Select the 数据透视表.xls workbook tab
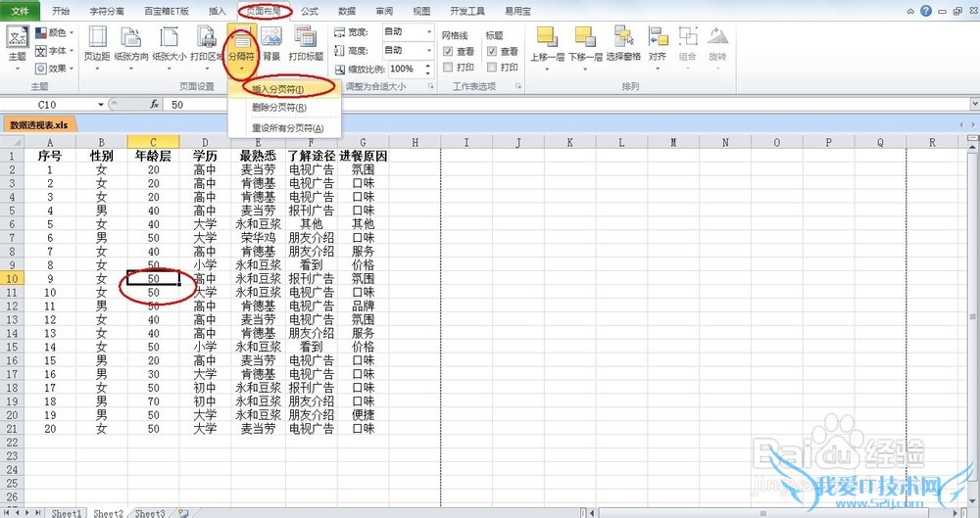The height and width of the screenshot is (518, 980). point(39,125)
